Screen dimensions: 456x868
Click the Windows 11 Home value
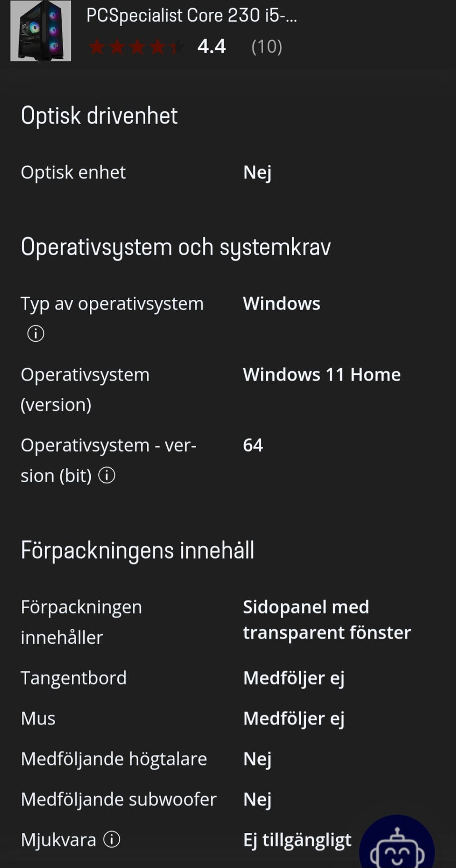[322, 374]
